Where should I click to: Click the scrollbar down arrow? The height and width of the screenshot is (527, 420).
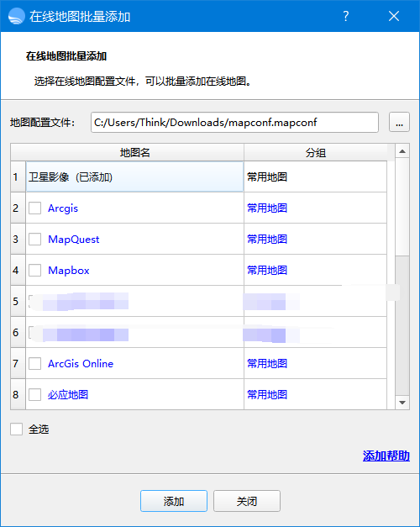(402, 403)
